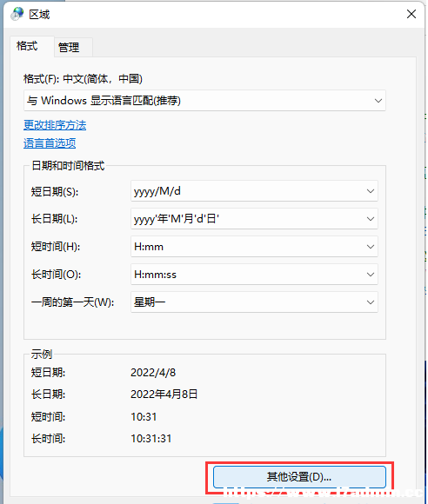Click the first-day-of-week dropdown chevron
Viewport: 428px width, 504px height.
(371, 302)
